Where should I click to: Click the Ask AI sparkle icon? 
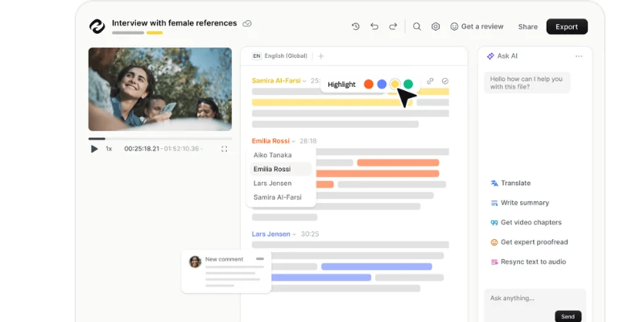490,56
